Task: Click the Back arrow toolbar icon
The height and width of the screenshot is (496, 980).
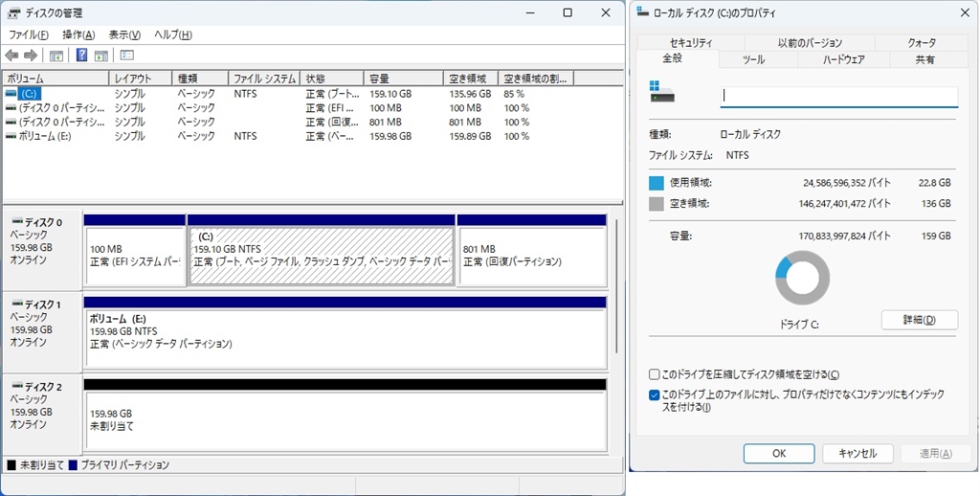Action: point(11,55)
